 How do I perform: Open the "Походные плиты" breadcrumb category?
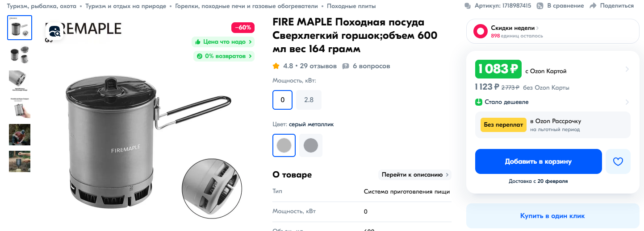pos(351,6)
